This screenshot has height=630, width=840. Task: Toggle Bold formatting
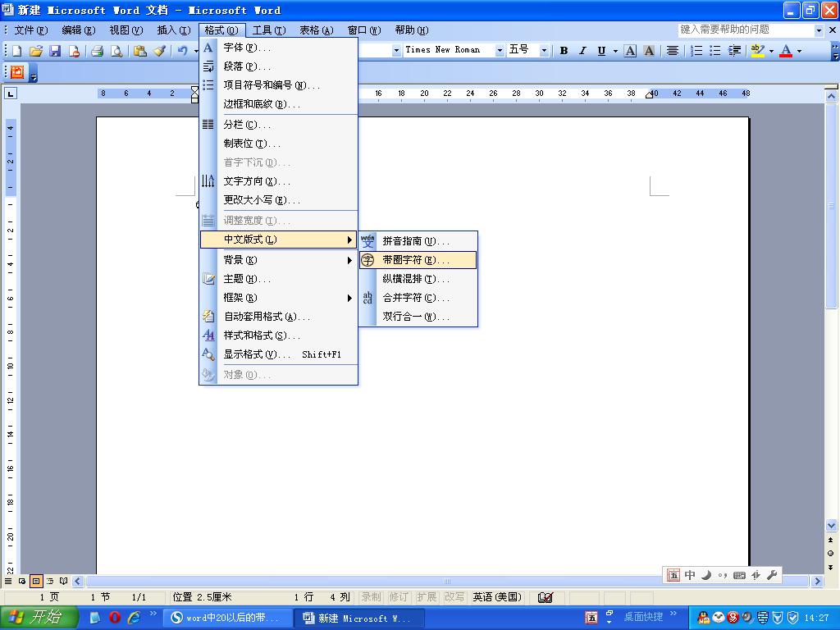click(564, 51)
